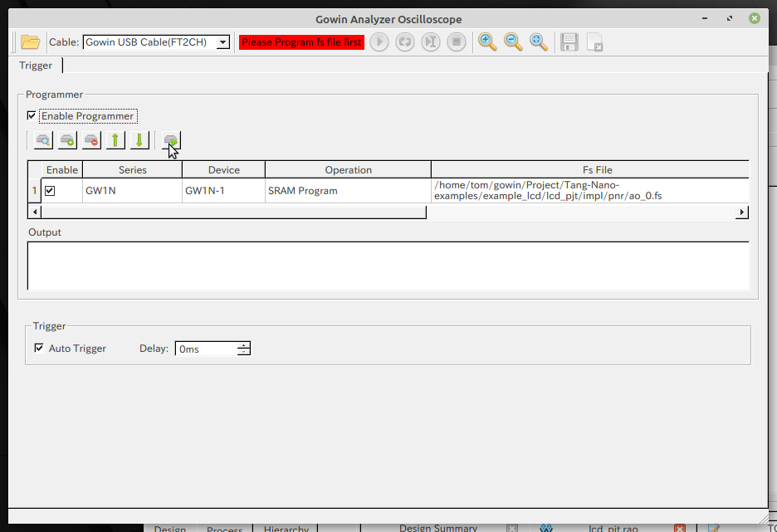This screenshot has height=532, width=777.
Task: Increase Delay with the up spinner arrow
Action: coord(244,345)
